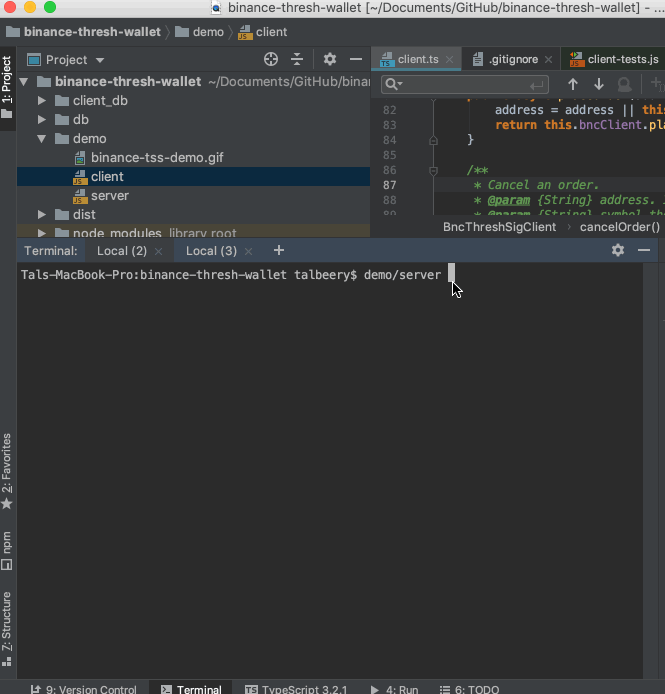The width and height of the screenshot is (665, 694).
Task: Open Terminal settings gear
Action: coord(618,250)
